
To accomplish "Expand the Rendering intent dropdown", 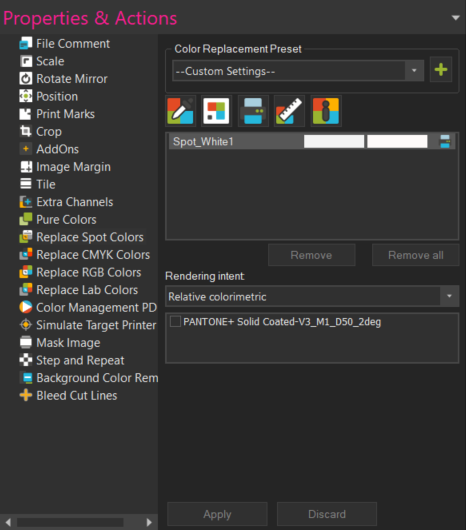I will point(312,296).
